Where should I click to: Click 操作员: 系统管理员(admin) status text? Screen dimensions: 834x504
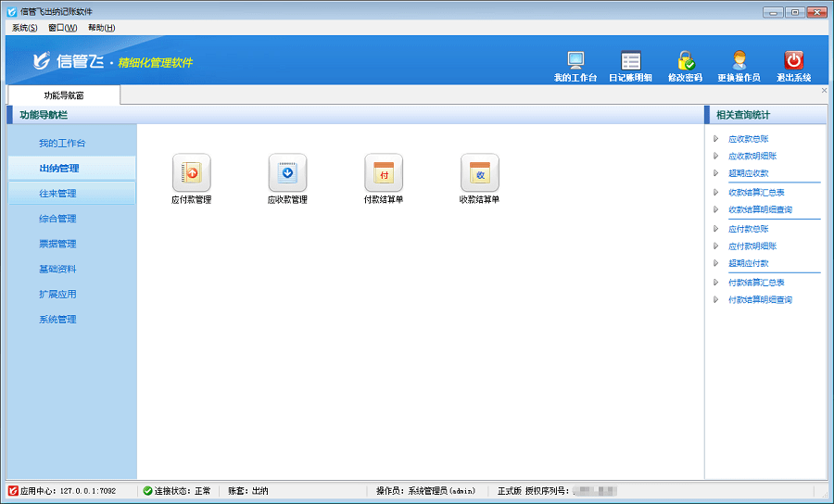425,491
